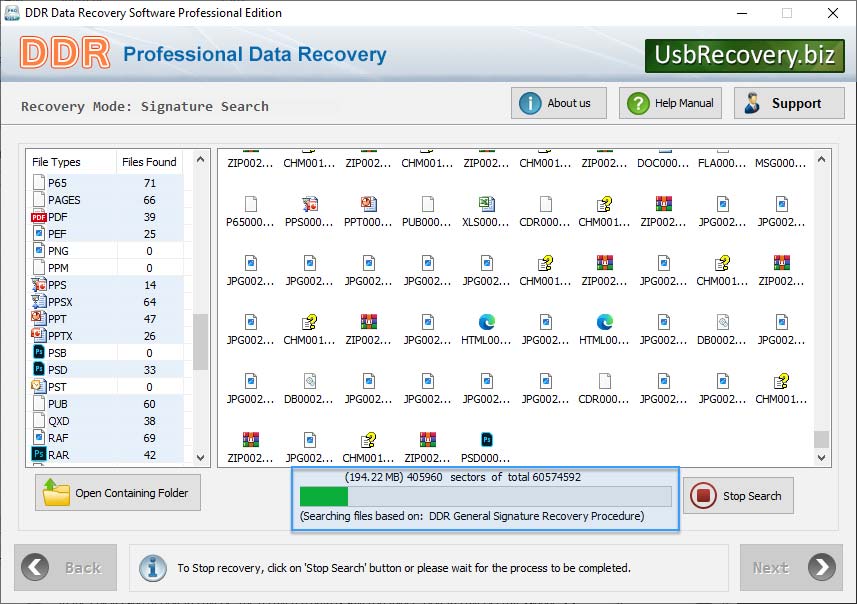Click the FLA000 file label in top row

click(722, 163)
